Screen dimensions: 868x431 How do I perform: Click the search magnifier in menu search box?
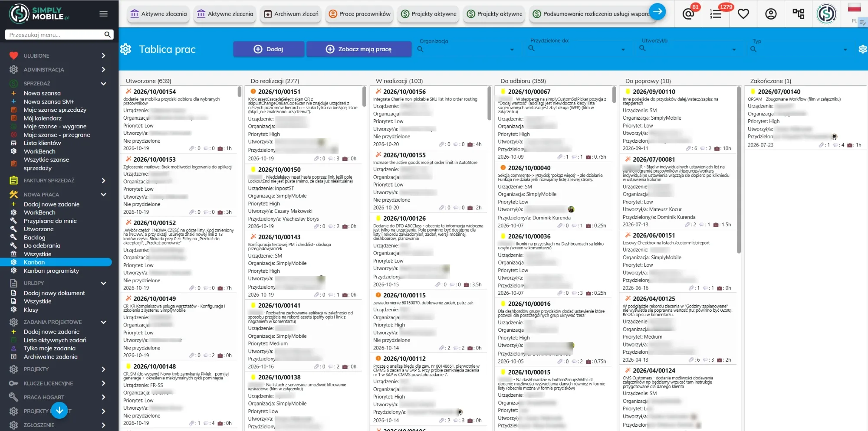(107, 35)
